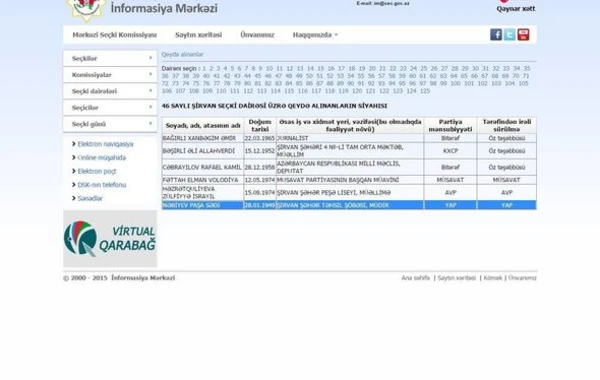Screen dimensions: 600x380
Task: Open the Elektron naviqasiya link
Action: click(x=105, y=144)
